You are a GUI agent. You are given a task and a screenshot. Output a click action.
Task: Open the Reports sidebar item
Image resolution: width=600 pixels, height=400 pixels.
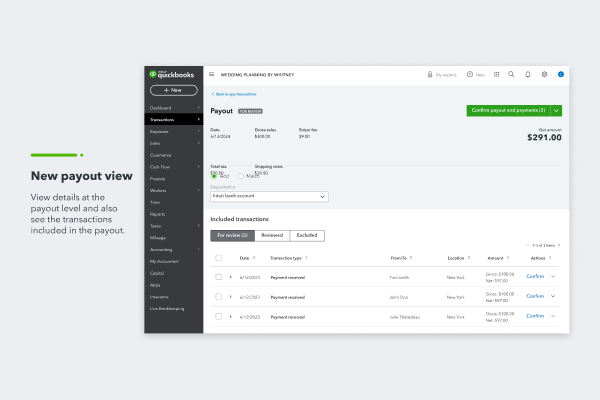tap(174, 214)
